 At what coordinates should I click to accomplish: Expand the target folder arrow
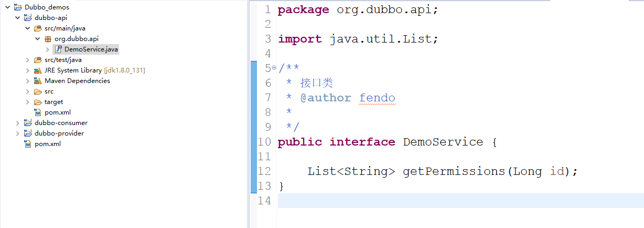tap(27, 102)
